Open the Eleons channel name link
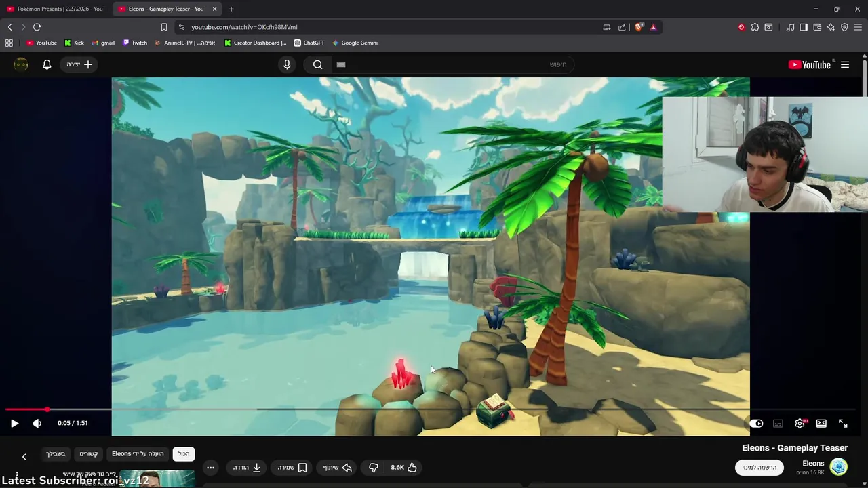 (813, 464)
